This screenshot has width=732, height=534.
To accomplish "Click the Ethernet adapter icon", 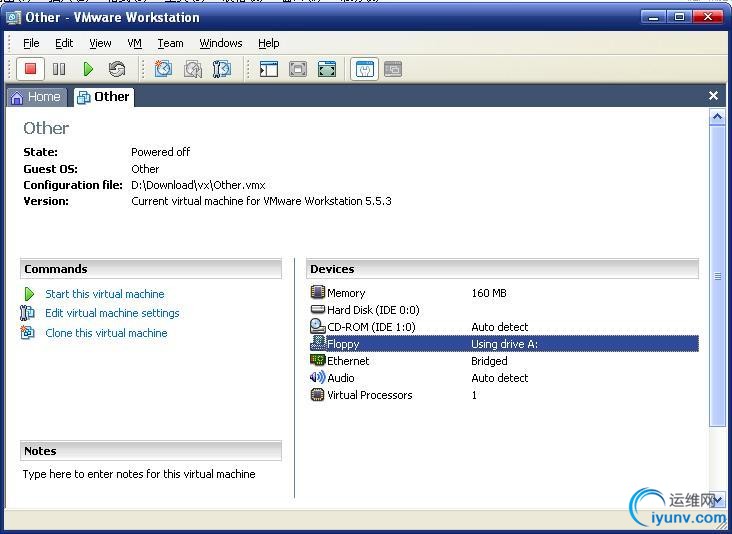I will 317,360.
